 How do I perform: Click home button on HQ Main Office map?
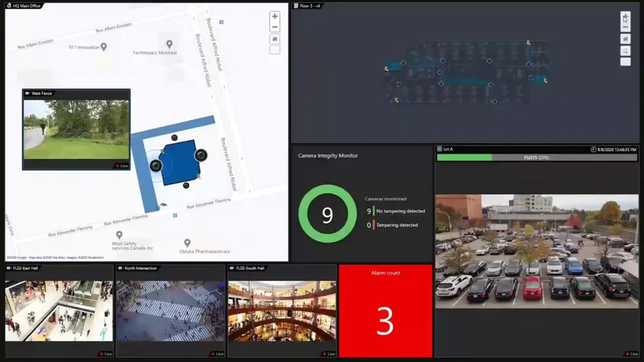[x=275, y=39]
